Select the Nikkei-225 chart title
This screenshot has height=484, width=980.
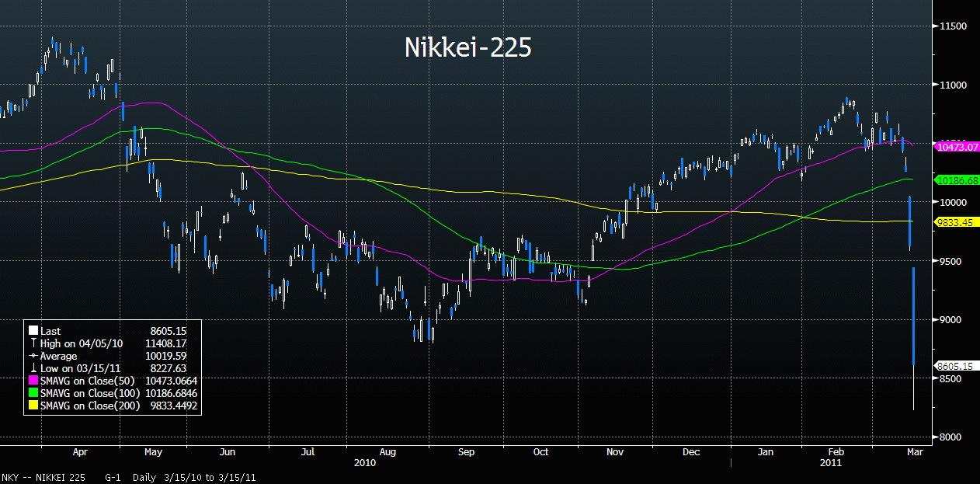[467, 47]
